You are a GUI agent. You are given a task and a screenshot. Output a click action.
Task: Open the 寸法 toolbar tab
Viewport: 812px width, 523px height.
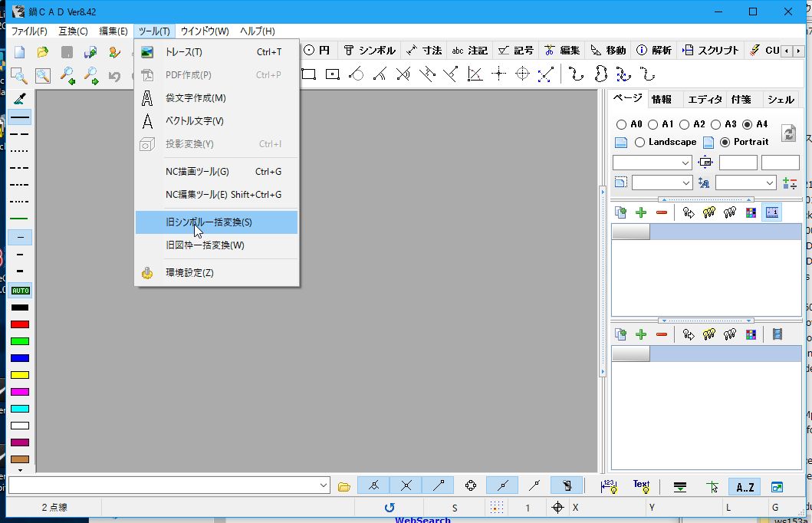(x=424, y=50)
